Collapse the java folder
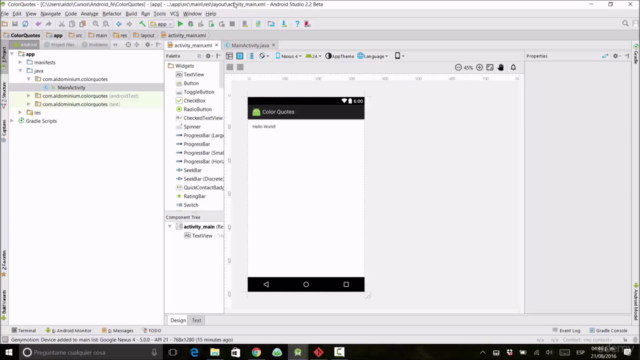640x360 pixels. [x=20, y=71]
